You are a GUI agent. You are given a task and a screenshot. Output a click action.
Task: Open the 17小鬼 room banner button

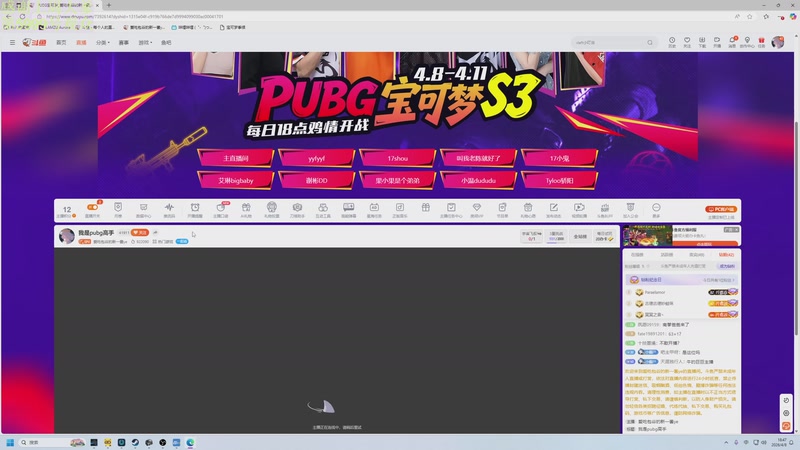pyautogui.click(x=559, y=158)
